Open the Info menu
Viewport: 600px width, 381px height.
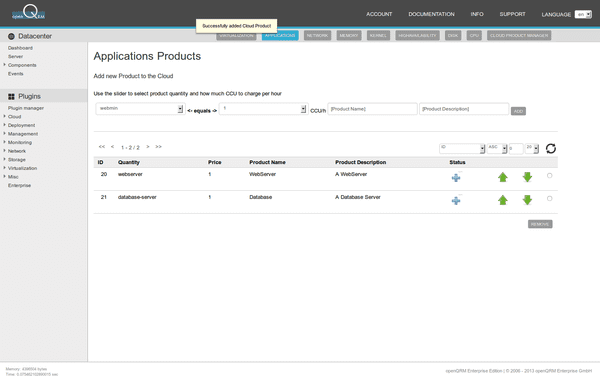477,14
